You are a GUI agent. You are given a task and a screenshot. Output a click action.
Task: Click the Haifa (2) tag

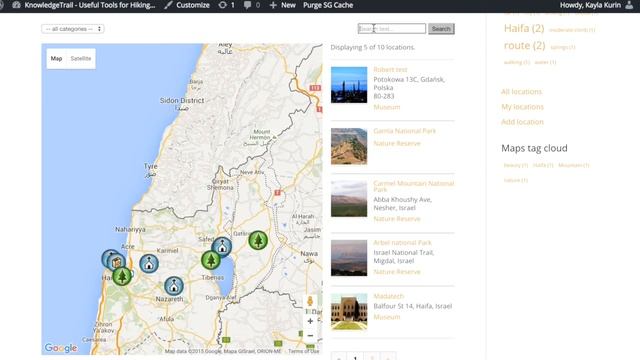[524, 28]
